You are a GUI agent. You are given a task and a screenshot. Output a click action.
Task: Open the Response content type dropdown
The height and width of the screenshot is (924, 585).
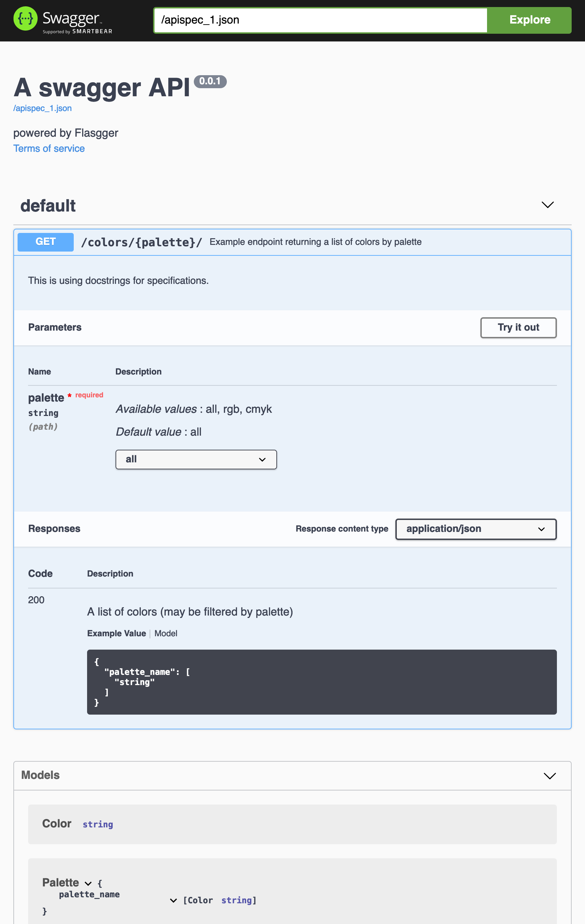(x=476, y=529)
